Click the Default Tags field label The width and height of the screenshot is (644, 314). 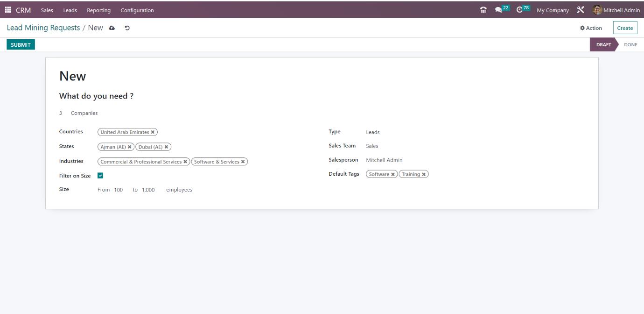point(344,174)
